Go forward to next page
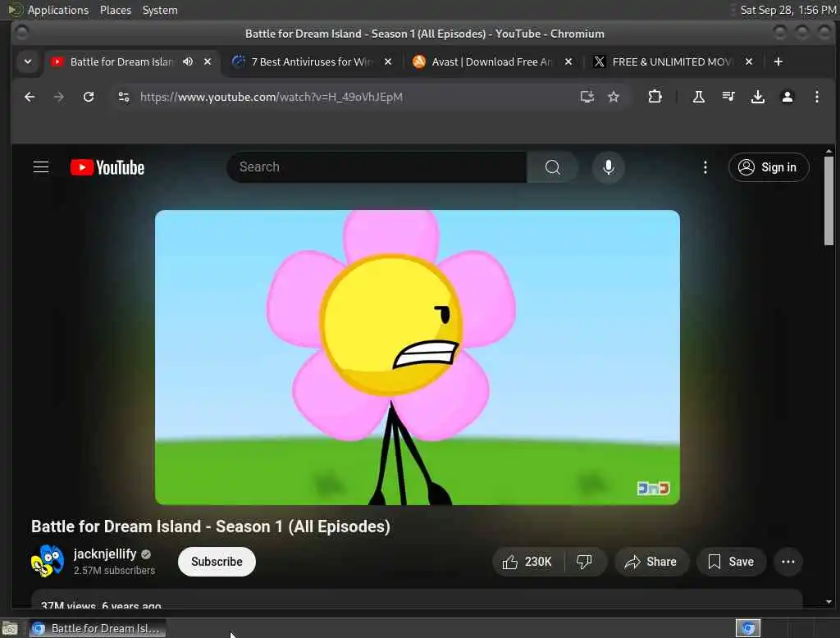 [x=59, y=97]
